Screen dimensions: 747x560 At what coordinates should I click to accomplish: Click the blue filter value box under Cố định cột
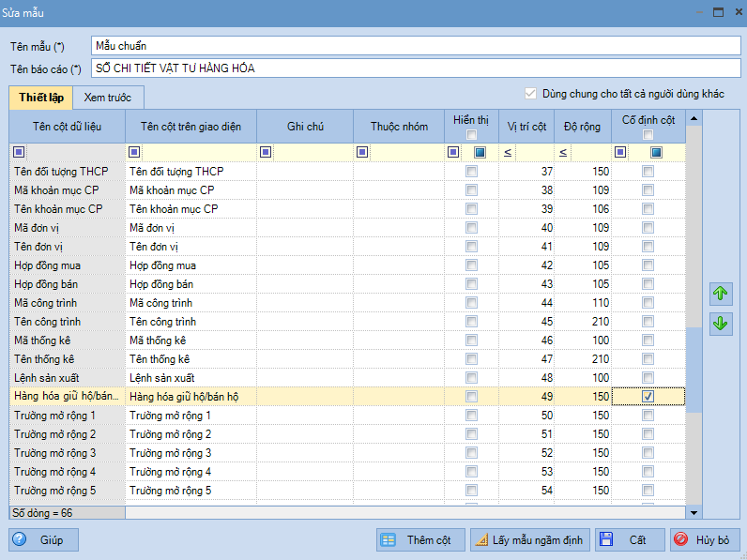coord(656,152)
